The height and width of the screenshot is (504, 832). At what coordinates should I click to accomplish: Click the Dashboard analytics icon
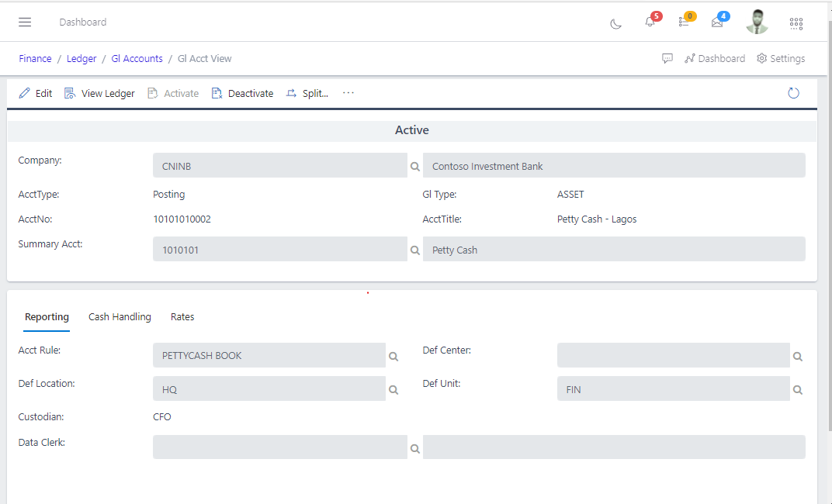pos(715,58)
